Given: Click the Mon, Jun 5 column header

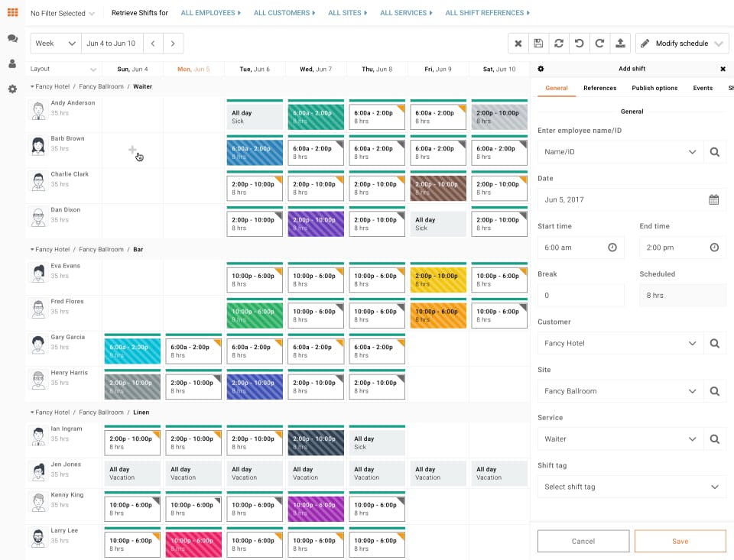Looking at the screenshot, I should (193, 70).
